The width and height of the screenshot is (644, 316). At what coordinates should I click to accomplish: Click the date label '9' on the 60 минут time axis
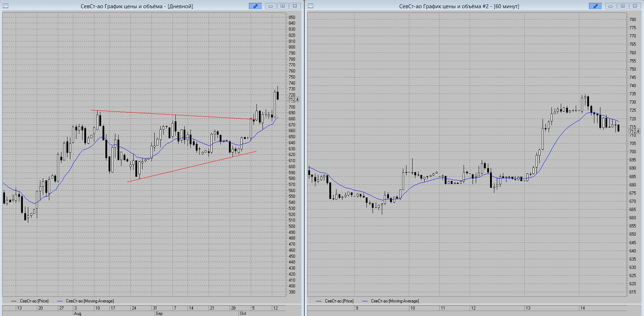pyautogui.click(x=356, y=308)
